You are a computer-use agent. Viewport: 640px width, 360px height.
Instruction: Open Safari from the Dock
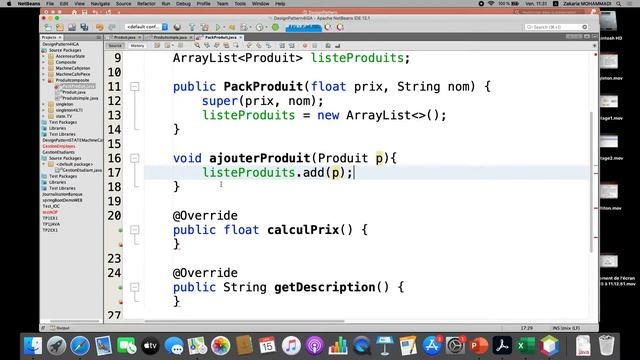[x=80, y=346]
